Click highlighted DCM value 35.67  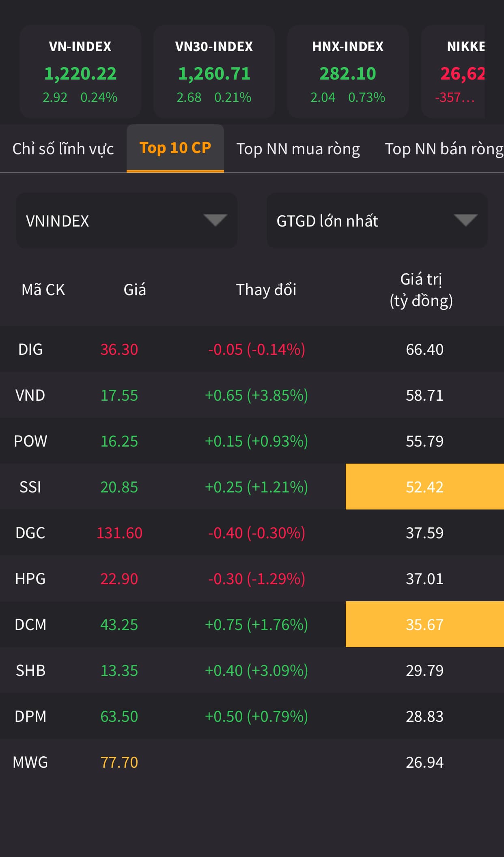(x=424, y=624)
